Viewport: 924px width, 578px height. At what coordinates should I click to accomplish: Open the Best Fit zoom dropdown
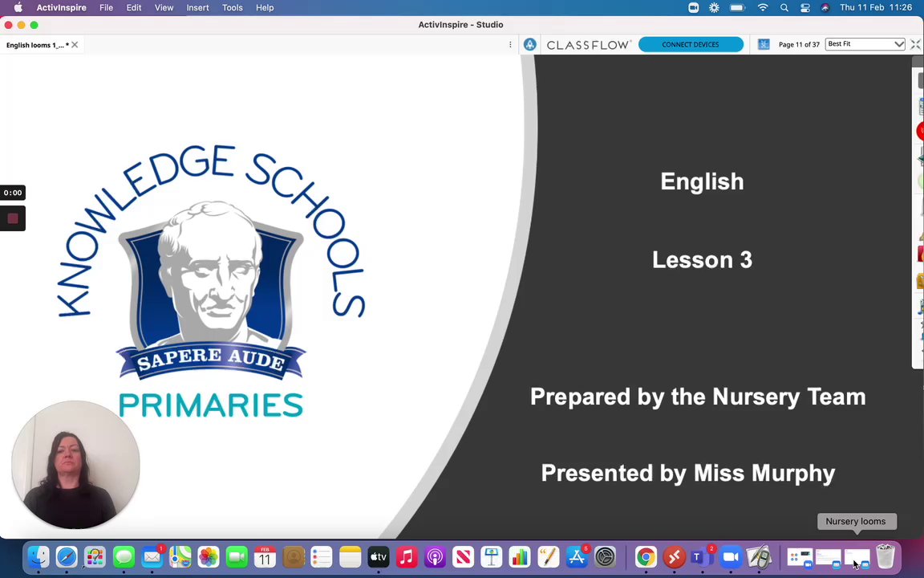pyautogui.click(x=865, y=44)
